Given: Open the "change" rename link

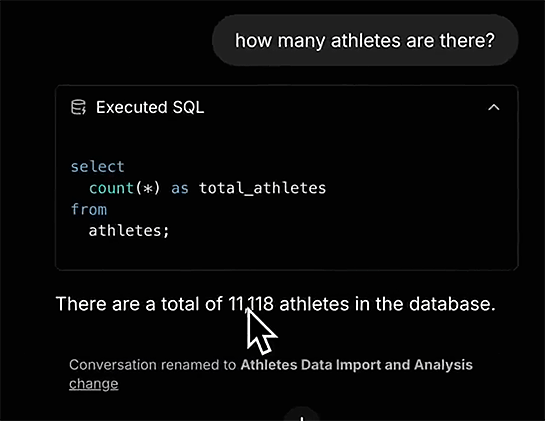Looking at the screenshot, I should click(93, 384).
